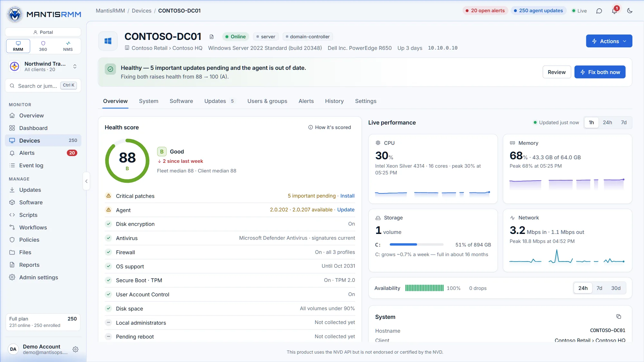644x362 pixels.
Task: Click the Availability uptime bar
Action: [424, 288]
